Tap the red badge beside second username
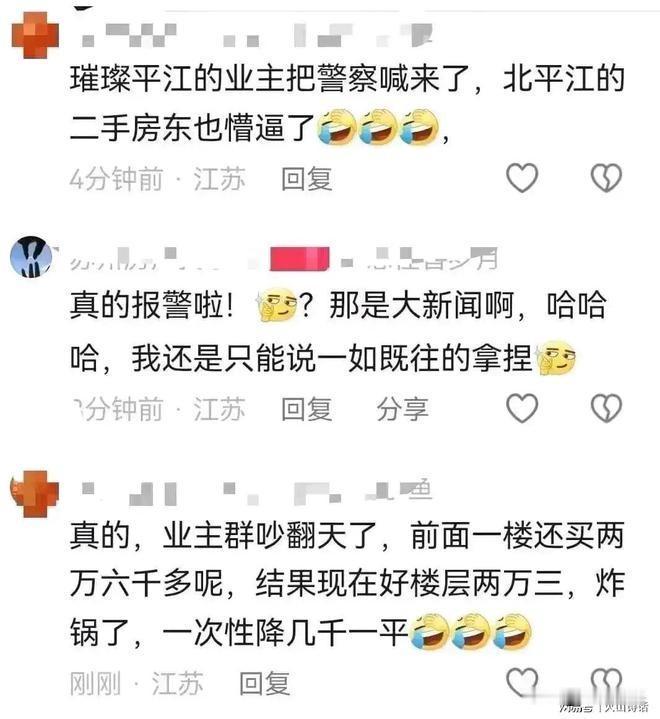This screenshot has width=660, height=719. point(299,259)
